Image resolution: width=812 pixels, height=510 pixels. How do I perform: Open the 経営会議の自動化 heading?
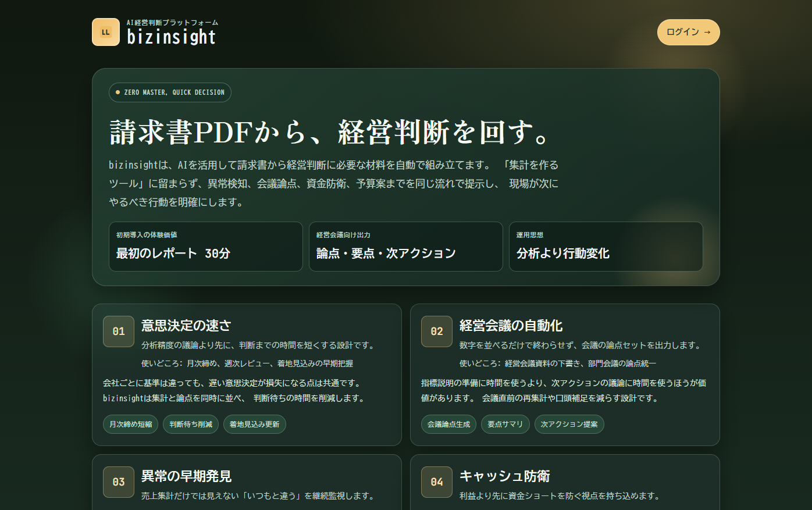click(x=511, y=326)
